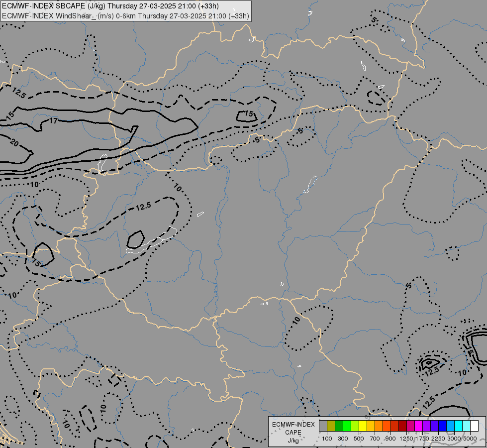Pick the sky blue CAPE legend swatch

450,426
